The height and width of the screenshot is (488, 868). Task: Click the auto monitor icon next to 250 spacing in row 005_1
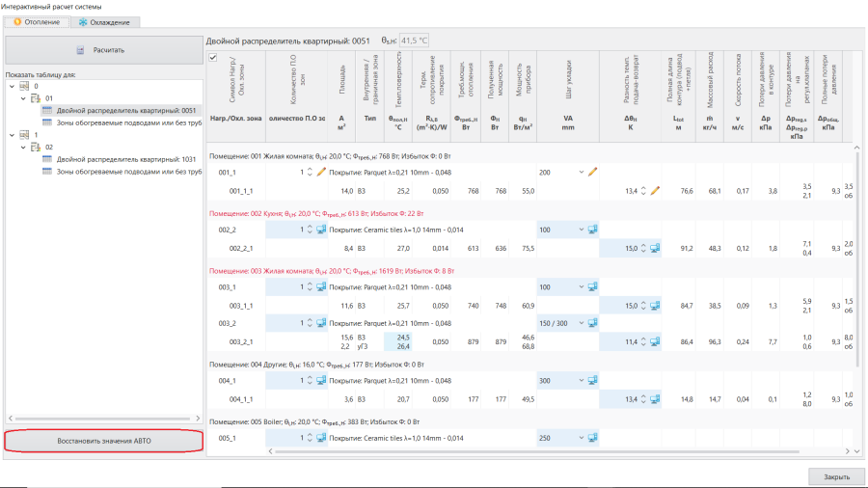[x=592, y=438]
